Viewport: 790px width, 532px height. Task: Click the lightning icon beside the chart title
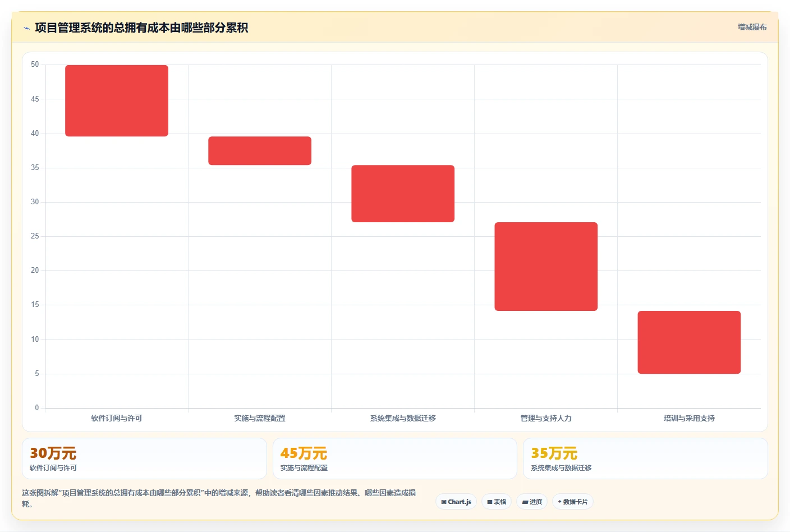coord(26,28)
